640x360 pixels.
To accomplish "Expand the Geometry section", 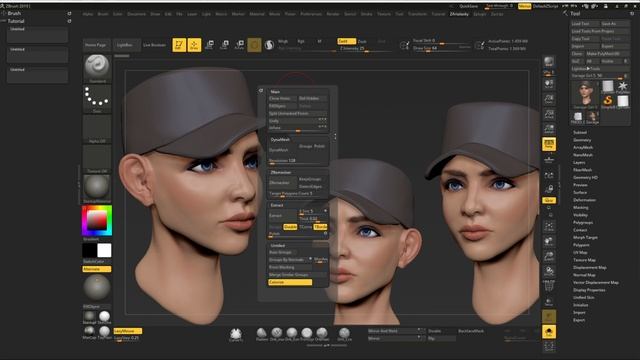I will [x=582, y=140].
